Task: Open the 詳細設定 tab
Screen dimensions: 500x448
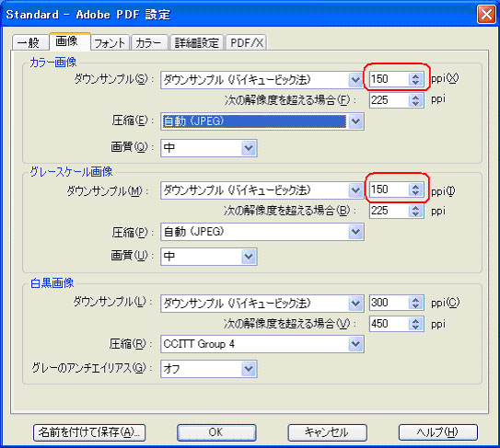Action: (197, 42)
